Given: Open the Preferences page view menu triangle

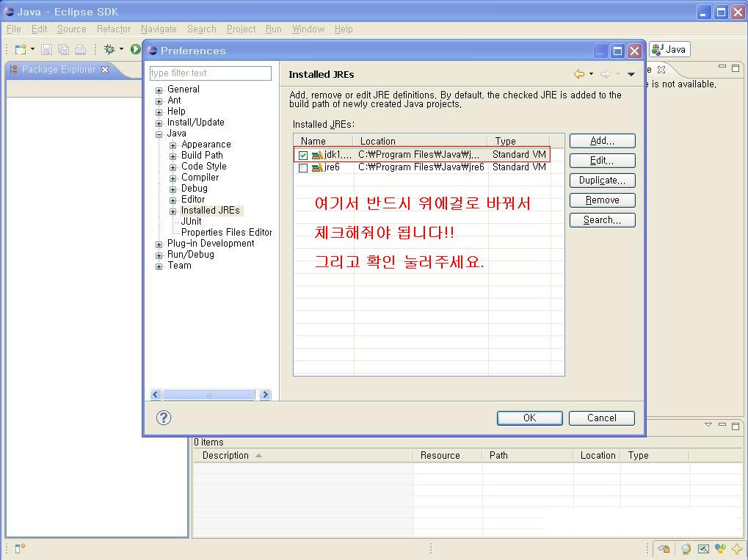Looking at the screenshot, I should 631,74.
